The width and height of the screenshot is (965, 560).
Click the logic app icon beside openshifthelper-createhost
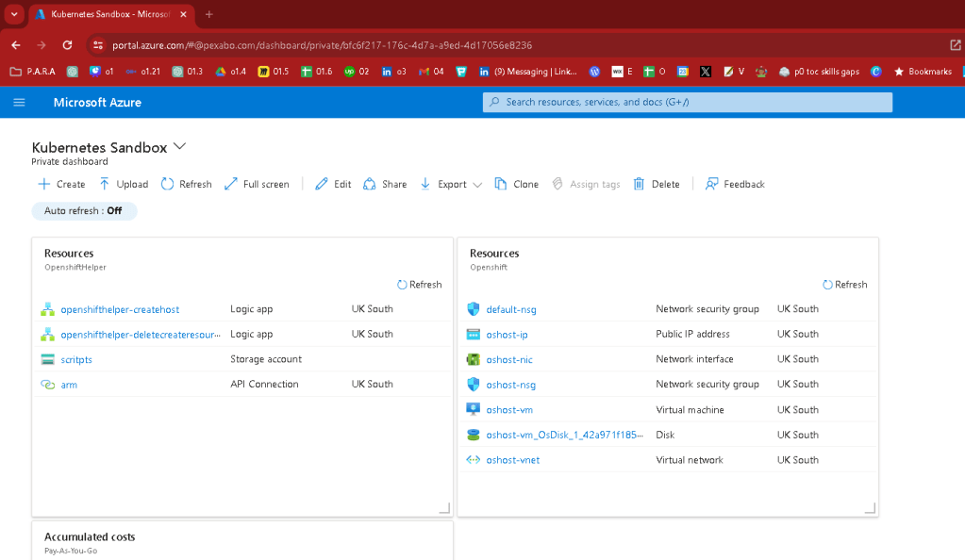[x=47, y=309]
